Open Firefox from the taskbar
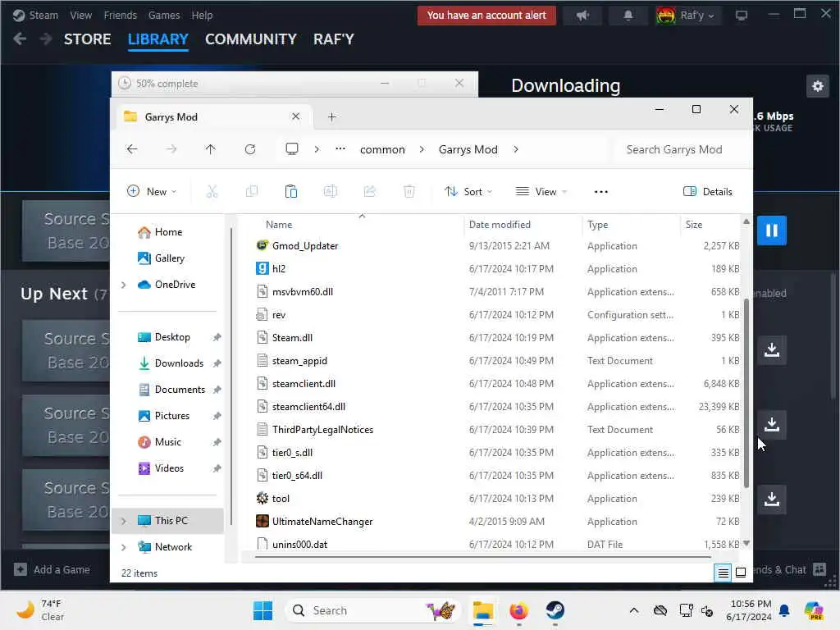 518,610
